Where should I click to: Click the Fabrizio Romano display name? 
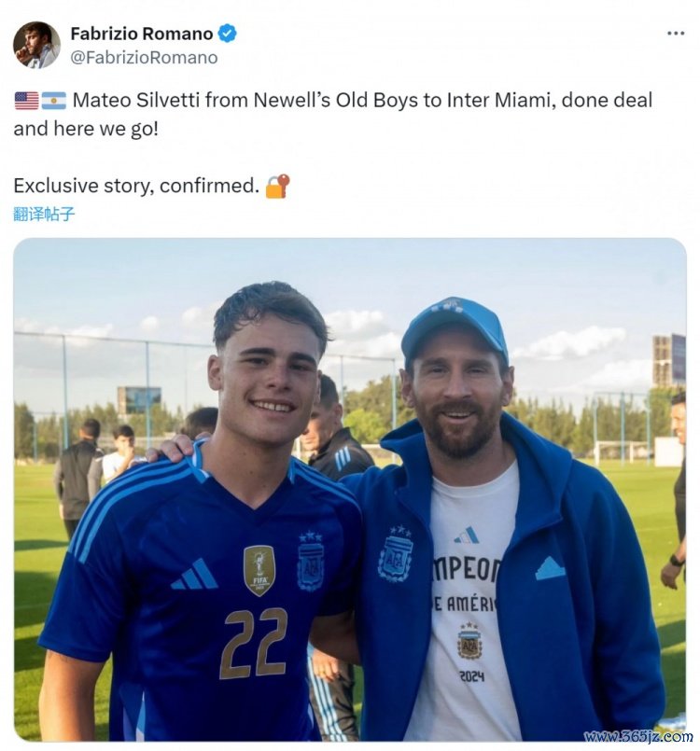coord(141,34)
